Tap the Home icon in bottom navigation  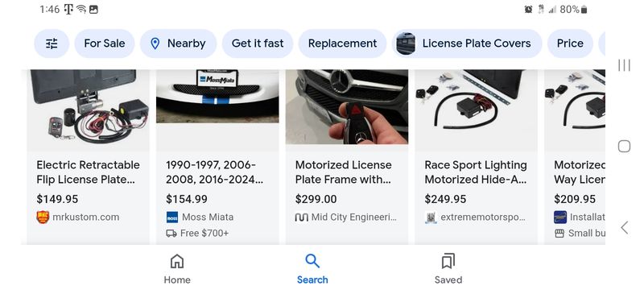click(x=177, y=261)
